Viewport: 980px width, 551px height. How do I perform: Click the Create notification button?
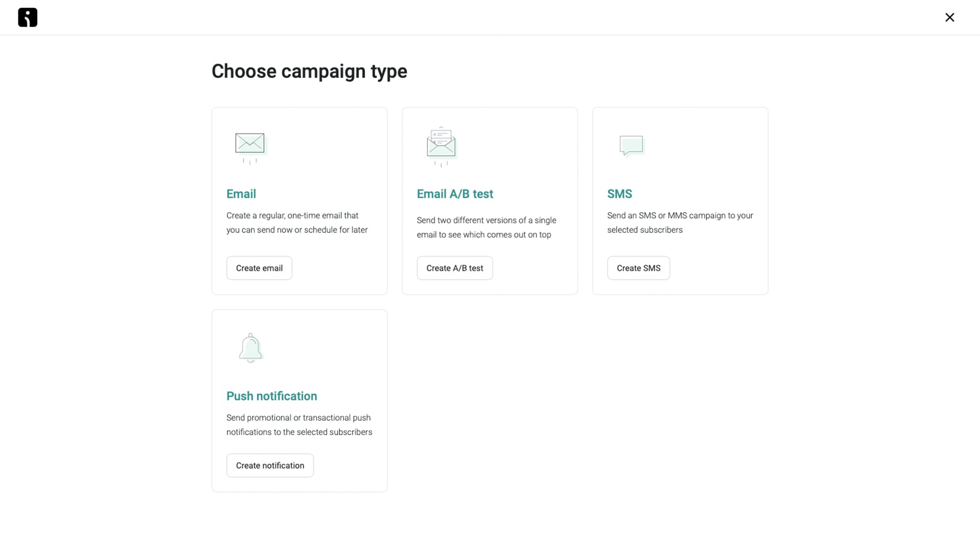point(270,465)
